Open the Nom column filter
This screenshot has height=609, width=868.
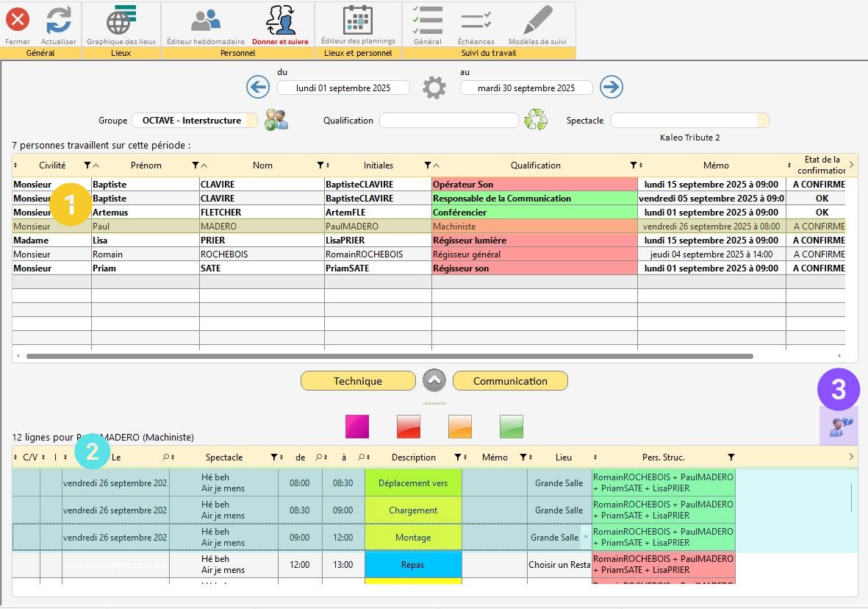click(x=320, y=165)
